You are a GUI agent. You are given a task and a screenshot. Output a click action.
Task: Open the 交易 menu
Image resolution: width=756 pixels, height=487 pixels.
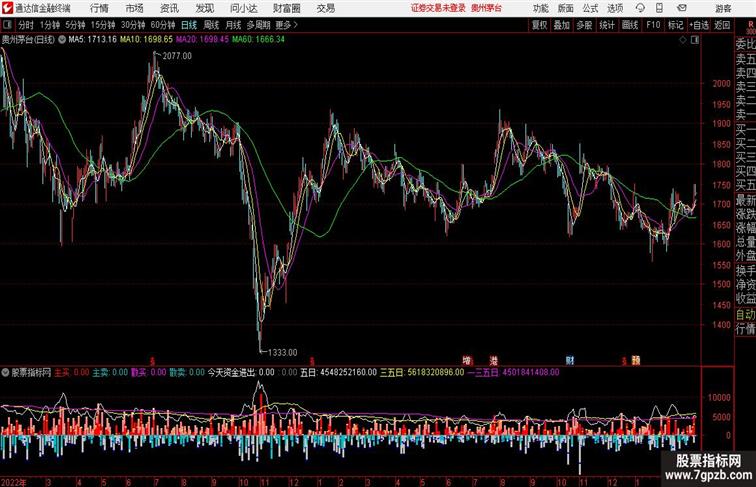(x=325, y=8)
